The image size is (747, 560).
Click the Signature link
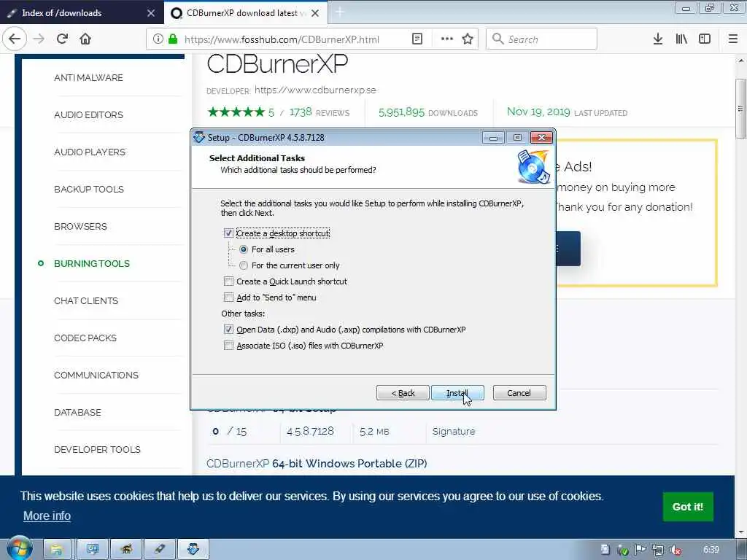454,432
